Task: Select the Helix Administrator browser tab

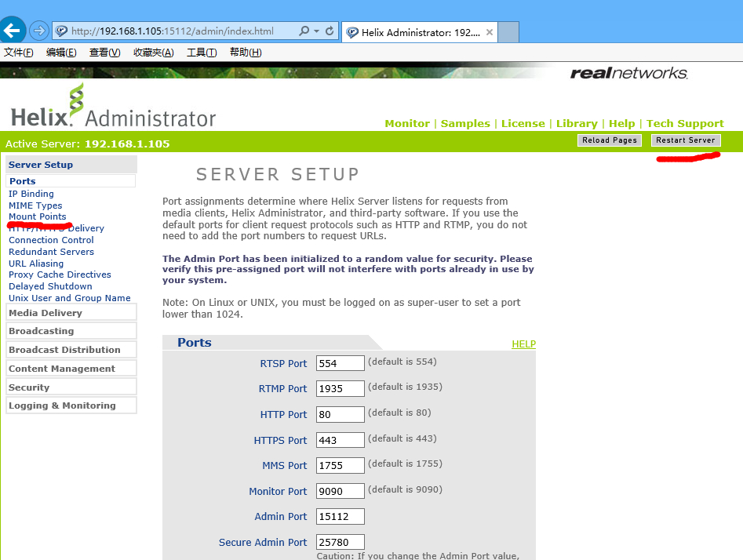Action: coord(420,32)
